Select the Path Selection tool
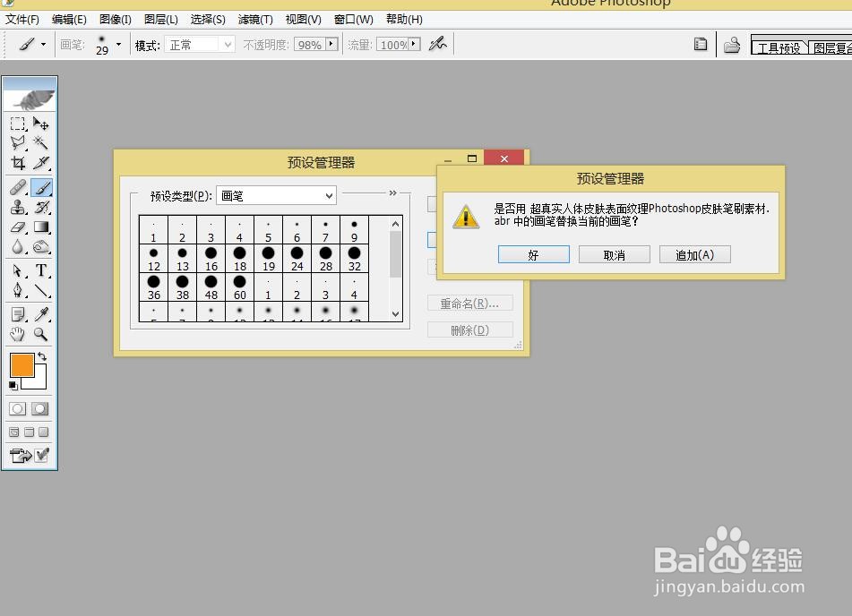Image resolution: width=852 pixels, height=616 pixels. (x=18, y=270)
